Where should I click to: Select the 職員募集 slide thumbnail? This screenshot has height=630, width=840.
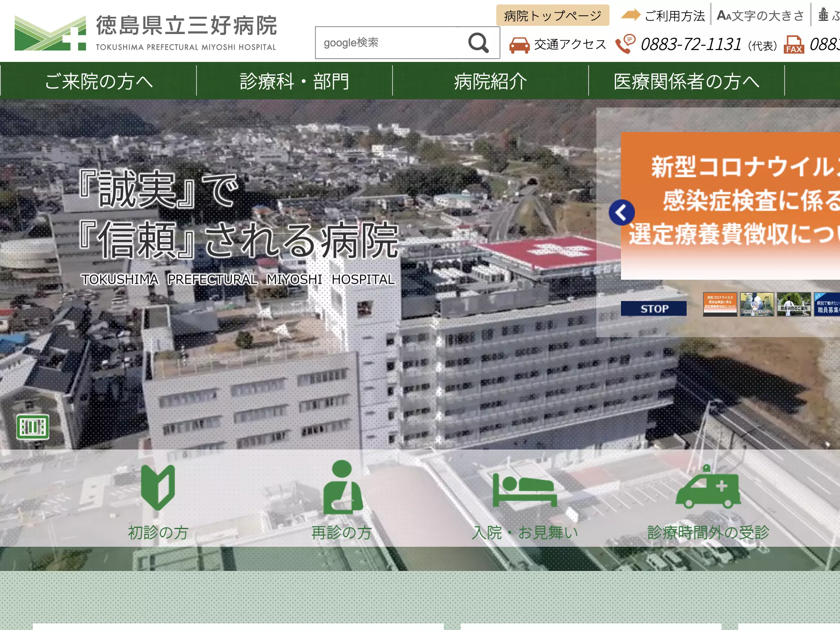827,304
